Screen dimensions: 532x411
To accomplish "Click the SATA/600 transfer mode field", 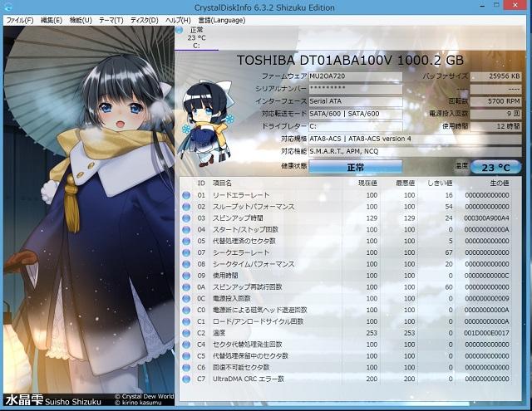I will (x=356, y=114).
